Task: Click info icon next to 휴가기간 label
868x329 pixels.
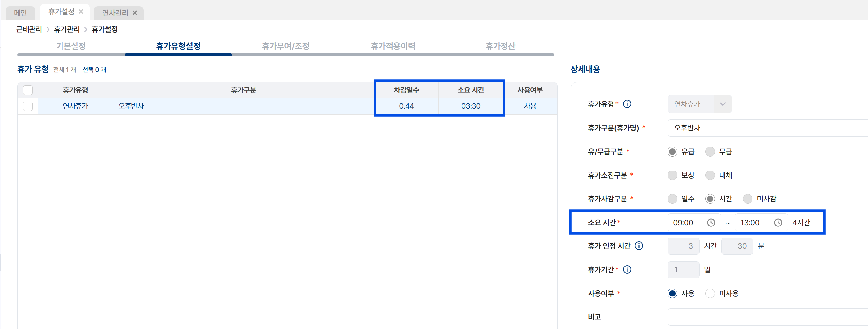Action: (627, 270)
